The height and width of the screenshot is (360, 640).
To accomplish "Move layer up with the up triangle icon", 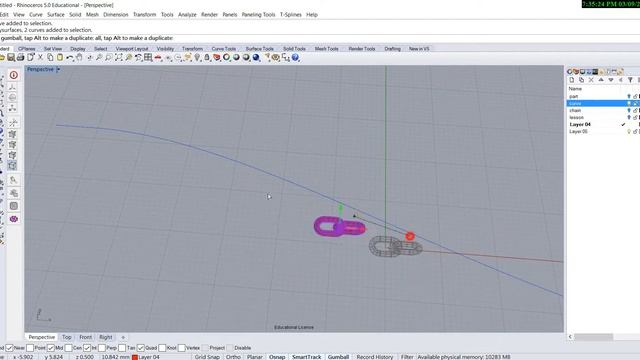I will tap(601, 80).
